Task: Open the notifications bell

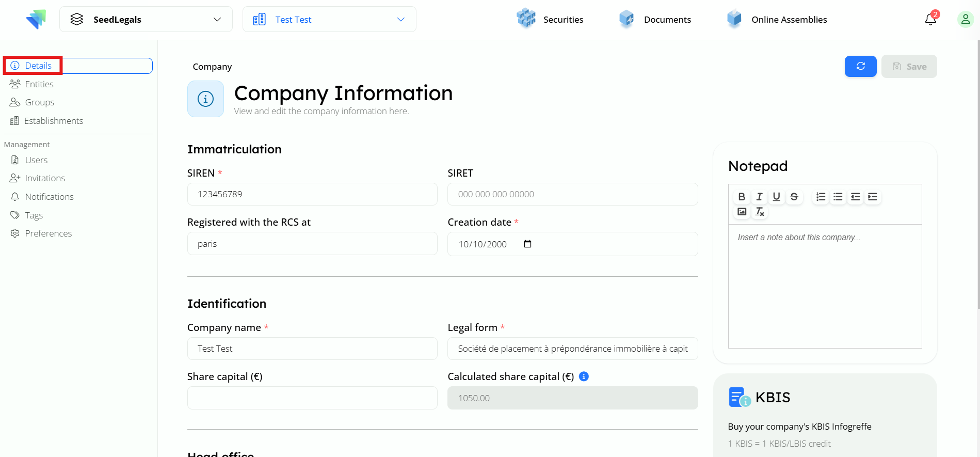Action: point(930,20)
